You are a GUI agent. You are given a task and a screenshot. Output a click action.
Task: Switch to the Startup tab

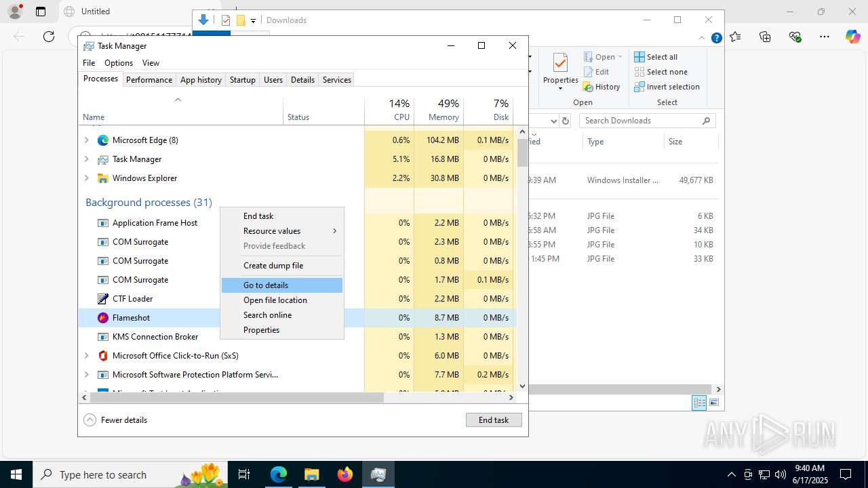pyautogui.click(x=242, y=80)
